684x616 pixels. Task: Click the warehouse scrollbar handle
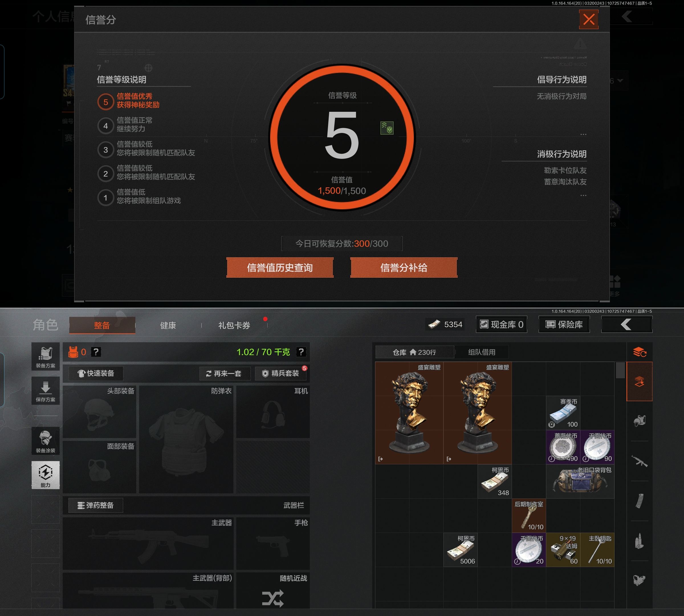coord(620,370)
